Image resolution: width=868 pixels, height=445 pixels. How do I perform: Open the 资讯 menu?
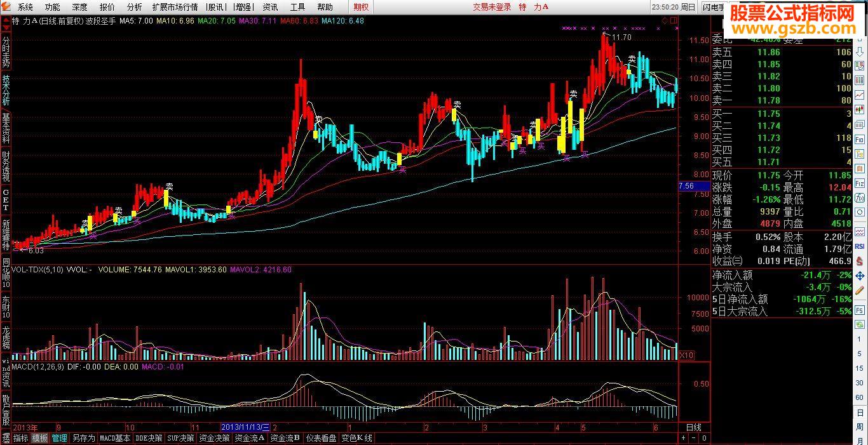pos(270,7)
